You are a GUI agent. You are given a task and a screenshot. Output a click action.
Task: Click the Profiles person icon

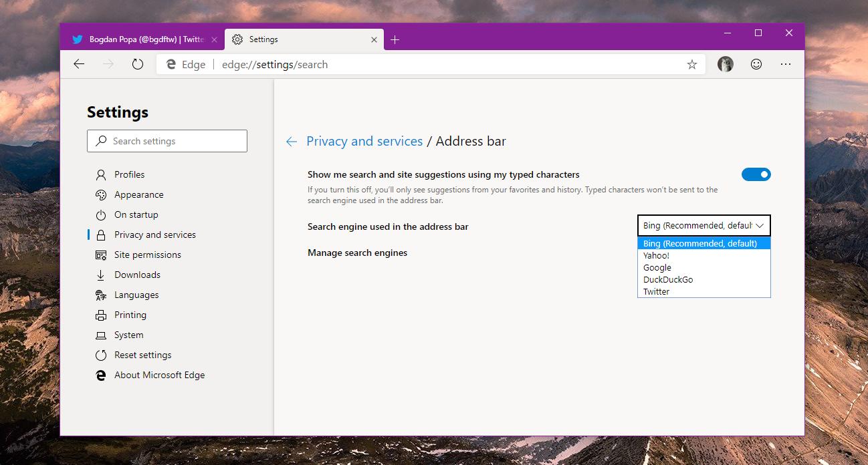point(101,175)
